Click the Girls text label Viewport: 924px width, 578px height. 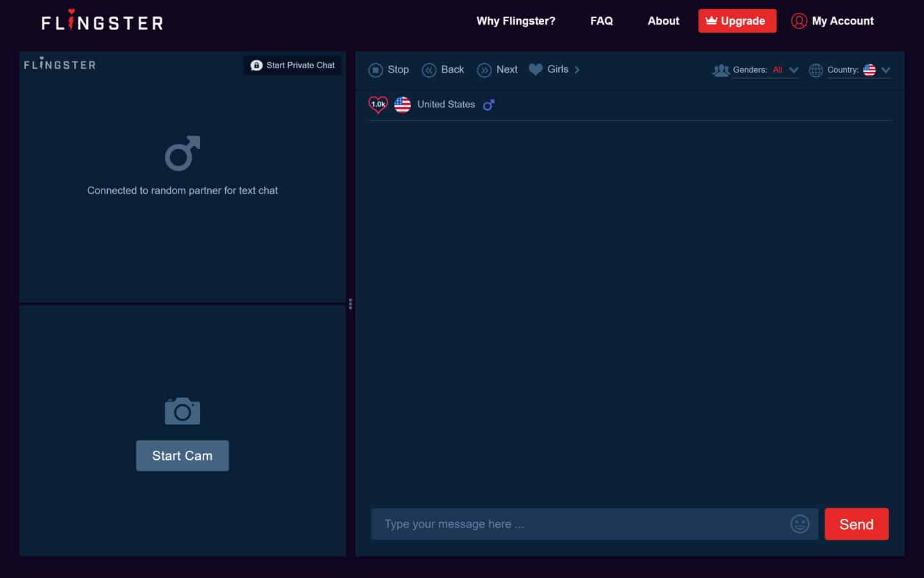tap(558, 69)
